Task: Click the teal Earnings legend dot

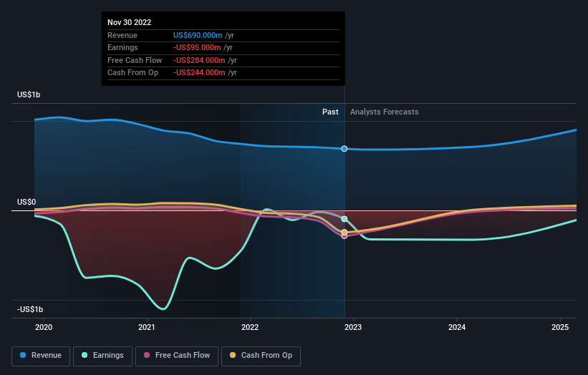Action: click(x=85, y=355)
